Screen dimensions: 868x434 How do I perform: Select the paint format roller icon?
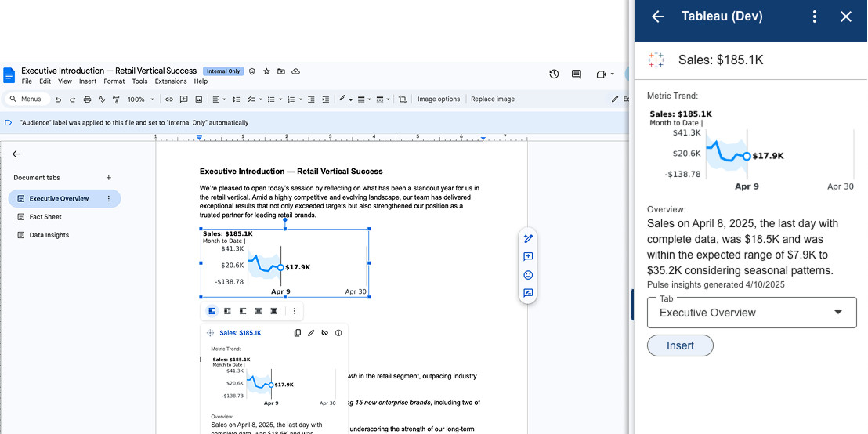click(x=116, y=99)
